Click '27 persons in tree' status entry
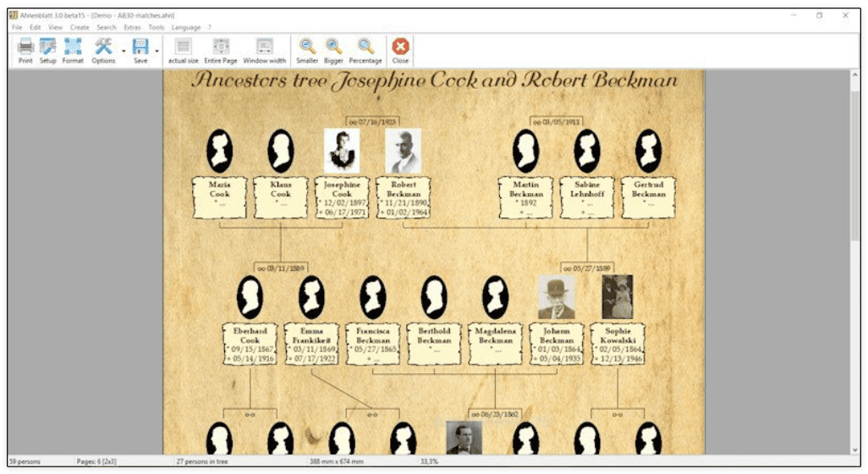Image resolution: width=868 pixels, height=474 pixels. point(202,461)
